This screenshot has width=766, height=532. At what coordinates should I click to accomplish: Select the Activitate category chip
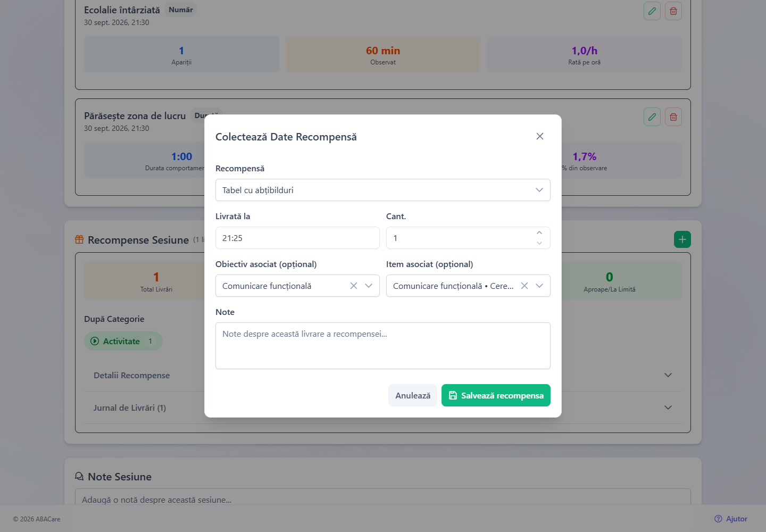pyautogui.click(x=123, y=341)
